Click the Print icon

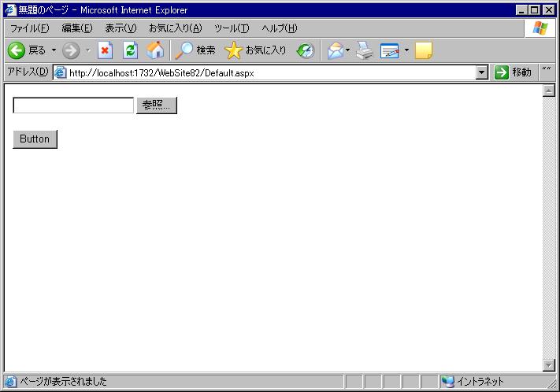pyautogui.click(x=365, y=50)
